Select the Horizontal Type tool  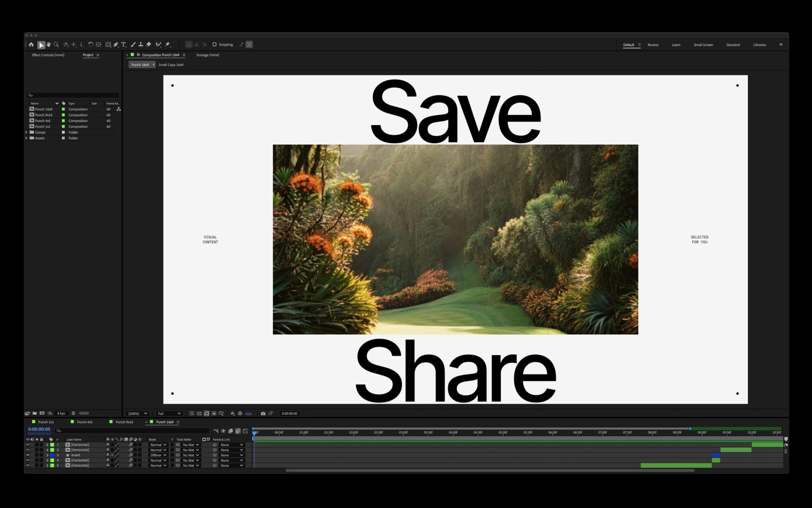(x=124, y=45)
